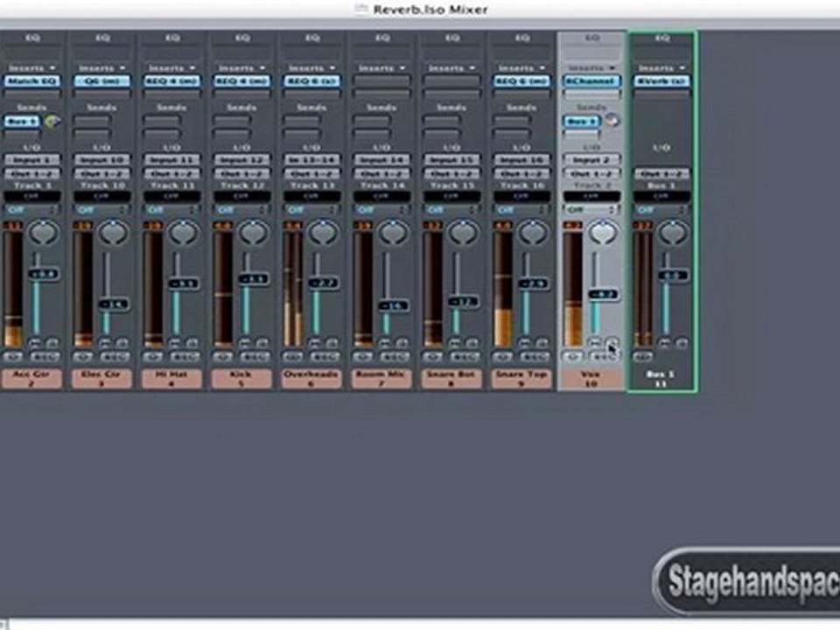Open the Inserts menu on Room Mic channel

(x=381, y=68)
